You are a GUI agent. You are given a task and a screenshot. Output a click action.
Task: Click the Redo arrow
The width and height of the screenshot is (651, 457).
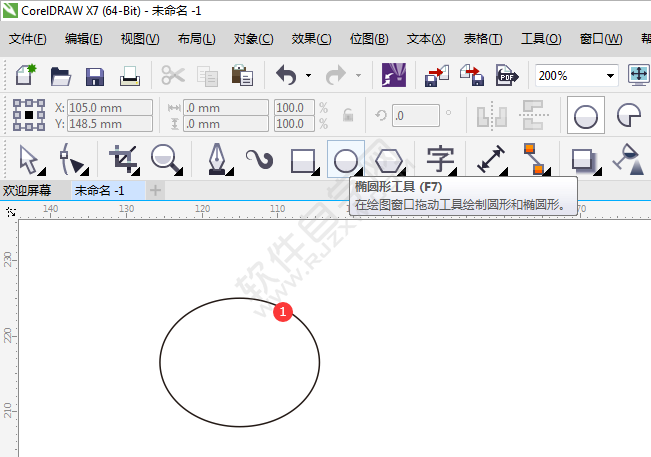(x=336, y=75)
